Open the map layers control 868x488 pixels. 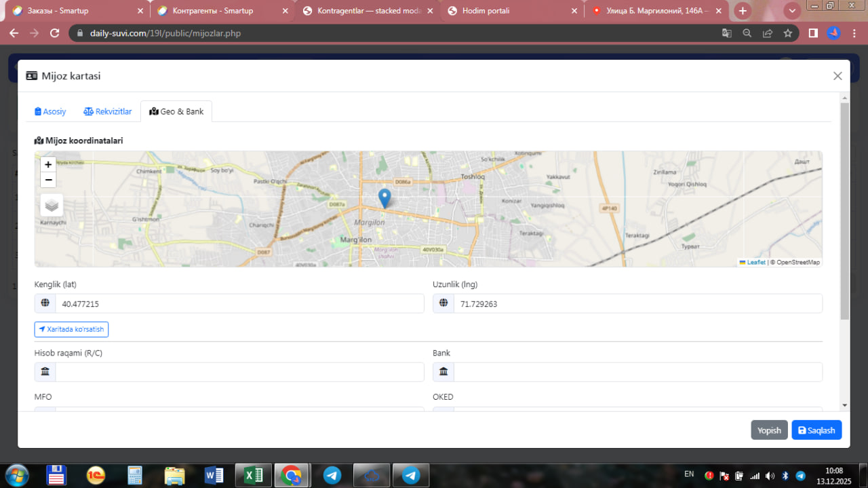pos(52,205)
